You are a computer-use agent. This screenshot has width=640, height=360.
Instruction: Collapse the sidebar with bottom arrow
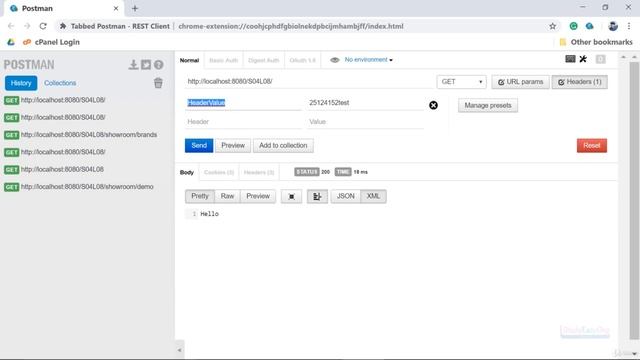(180, 350)
